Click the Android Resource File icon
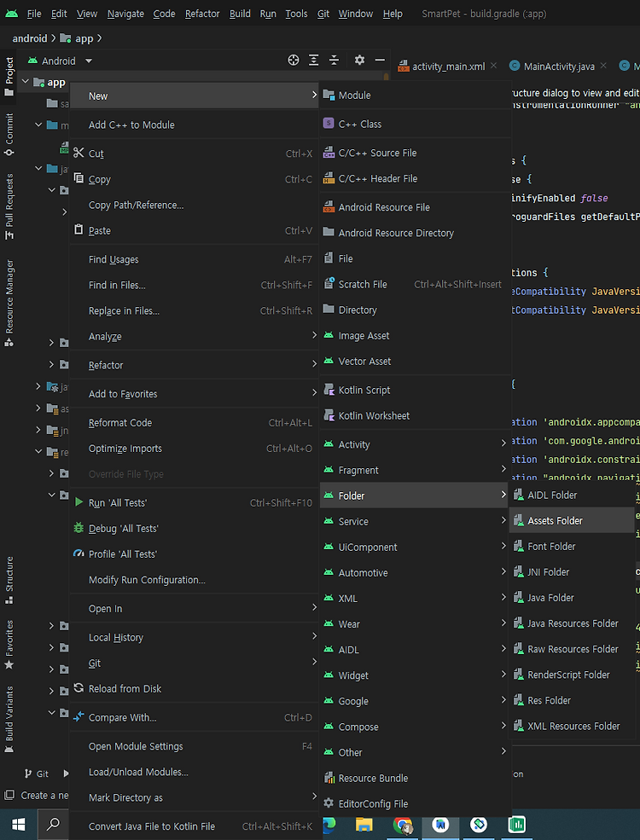The image size is (640, 840). [x=329, y=207]
